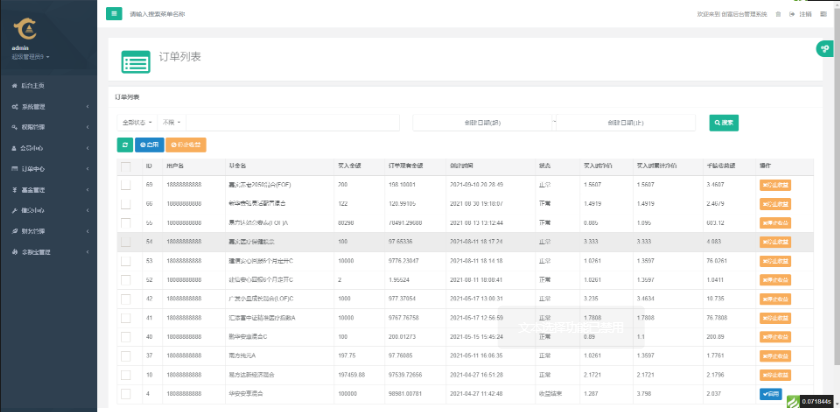Tick the checkbox for order ID 41

point(126,318)
